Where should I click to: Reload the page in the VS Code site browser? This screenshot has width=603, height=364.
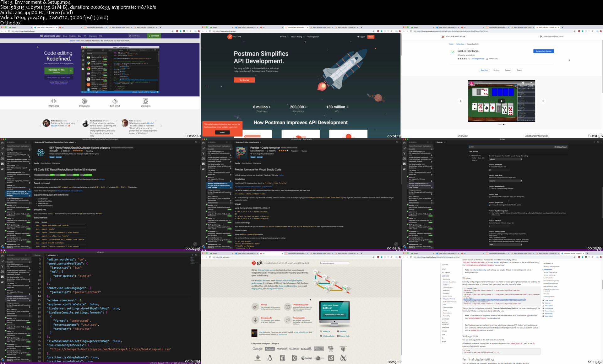(x=9, y=31)
